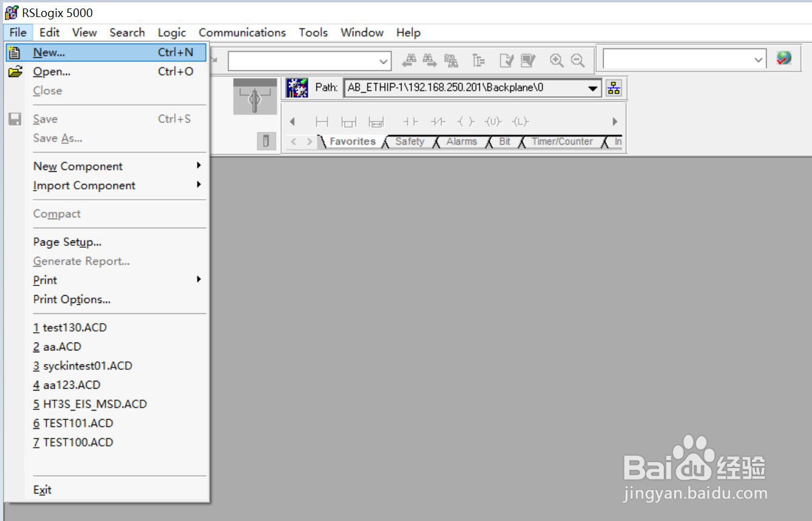This screenshot has width=812, height=521.
Task: Click the small I/O status indicator icon
Action: coord(265,141)
